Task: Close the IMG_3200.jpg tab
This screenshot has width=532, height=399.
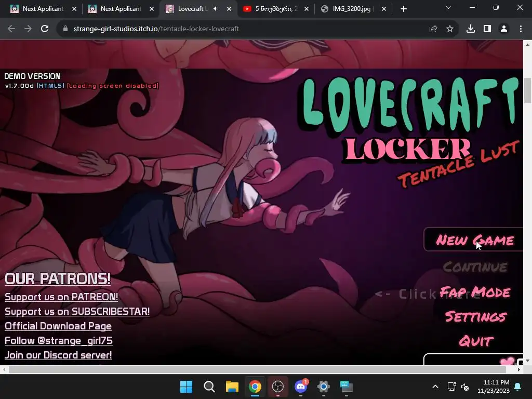Action: pyautogui.click(x=384, y=9)
